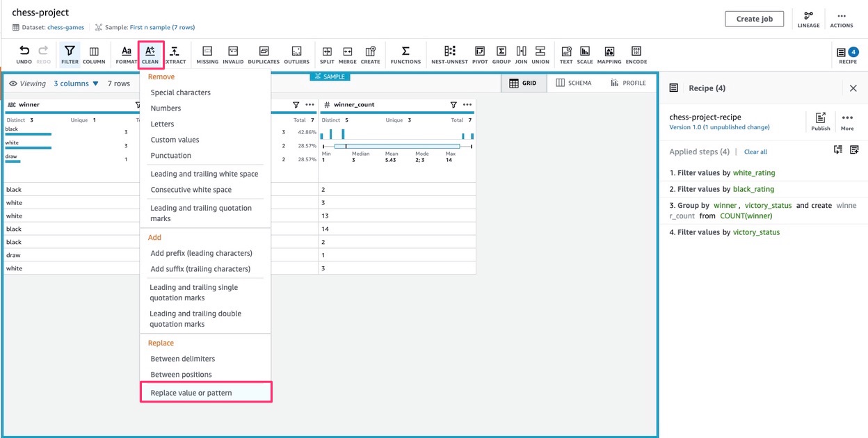Choose Replace value or pattern from menu

click(192, 391)
